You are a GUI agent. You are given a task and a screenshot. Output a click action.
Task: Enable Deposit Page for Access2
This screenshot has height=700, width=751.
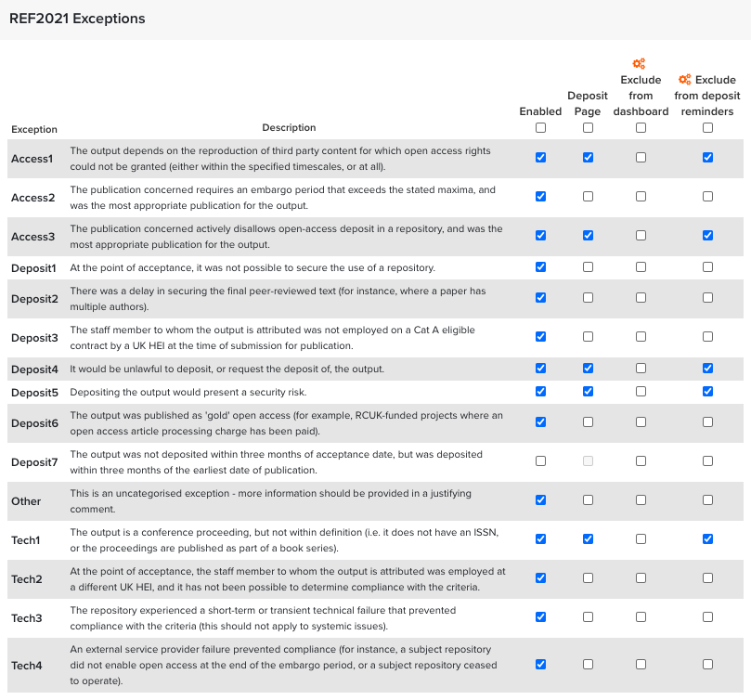(588, 197)
